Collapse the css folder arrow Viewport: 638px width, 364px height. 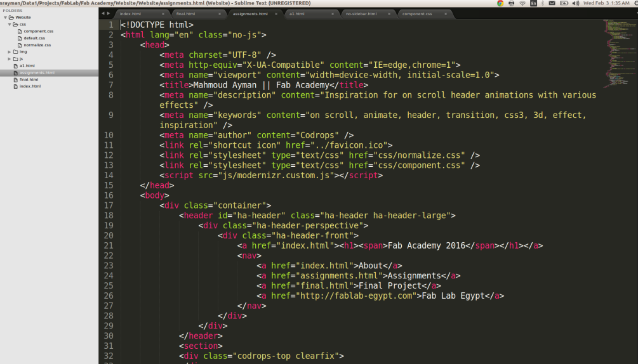click(10, 24)
